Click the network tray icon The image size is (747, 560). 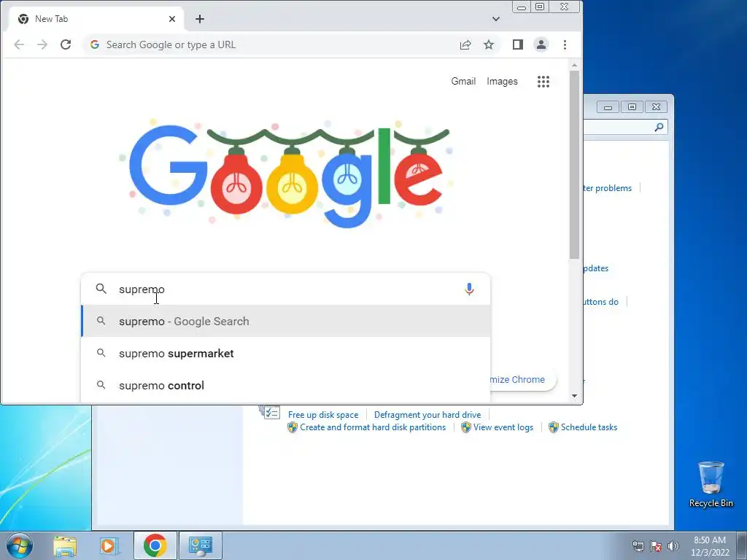pos(638,546)
